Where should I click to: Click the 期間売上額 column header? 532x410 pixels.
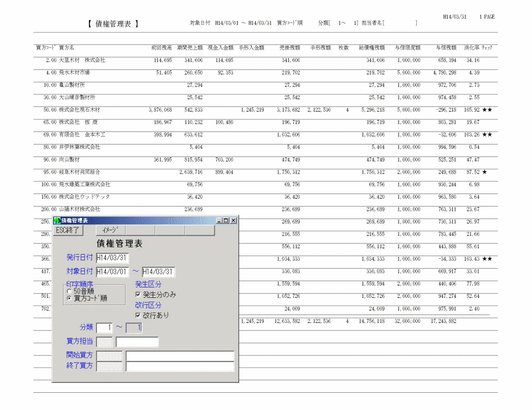(x=190, y=48)
